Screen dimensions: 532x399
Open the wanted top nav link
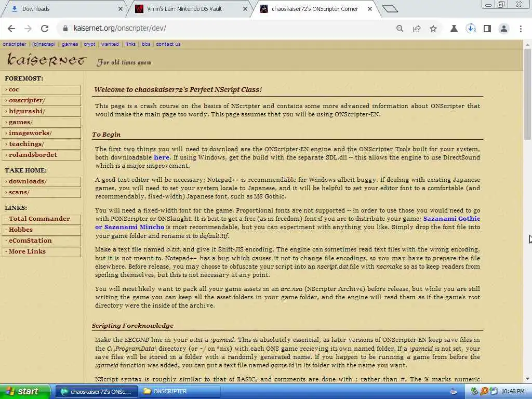pos(110,44)
